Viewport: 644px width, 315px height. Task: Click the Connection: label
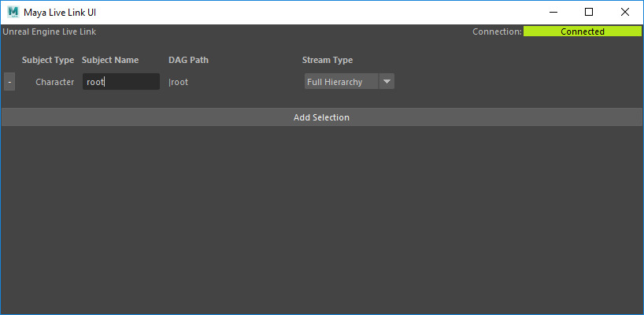(497, 32)
